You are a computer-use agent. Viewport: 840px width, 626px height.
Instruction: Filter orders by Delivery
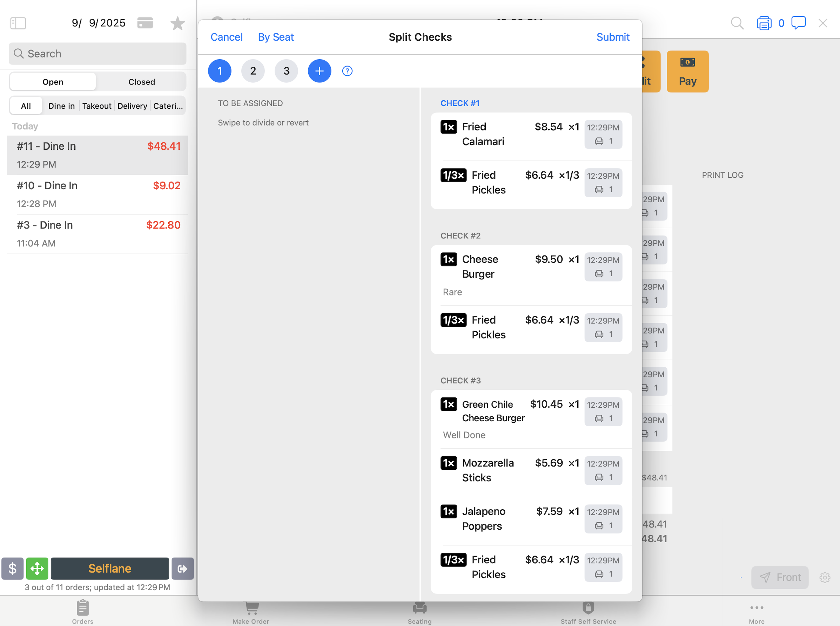[x=132, y=106]
